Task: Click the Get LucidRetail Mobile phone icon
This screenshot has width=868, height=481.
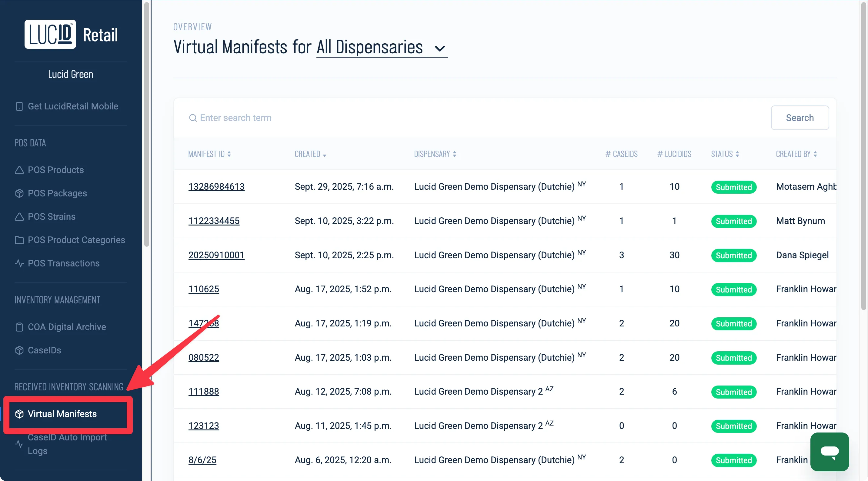Action: [19, 106]
